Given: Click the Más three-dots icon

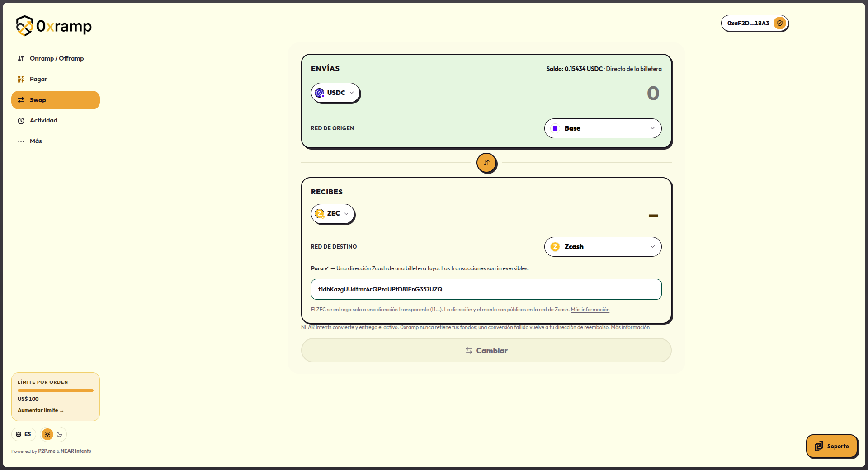Looking at the screenshot, I should pos(21,141).
